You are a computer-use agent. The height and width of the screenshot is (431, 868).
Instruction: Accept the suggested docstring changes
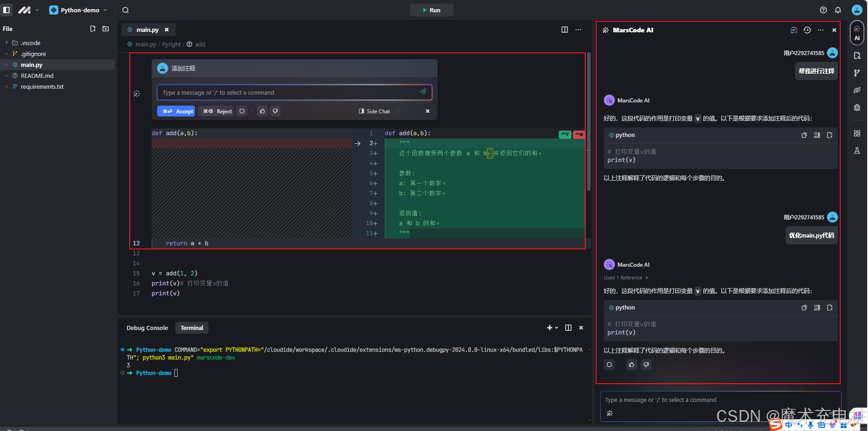coord(176,111)
